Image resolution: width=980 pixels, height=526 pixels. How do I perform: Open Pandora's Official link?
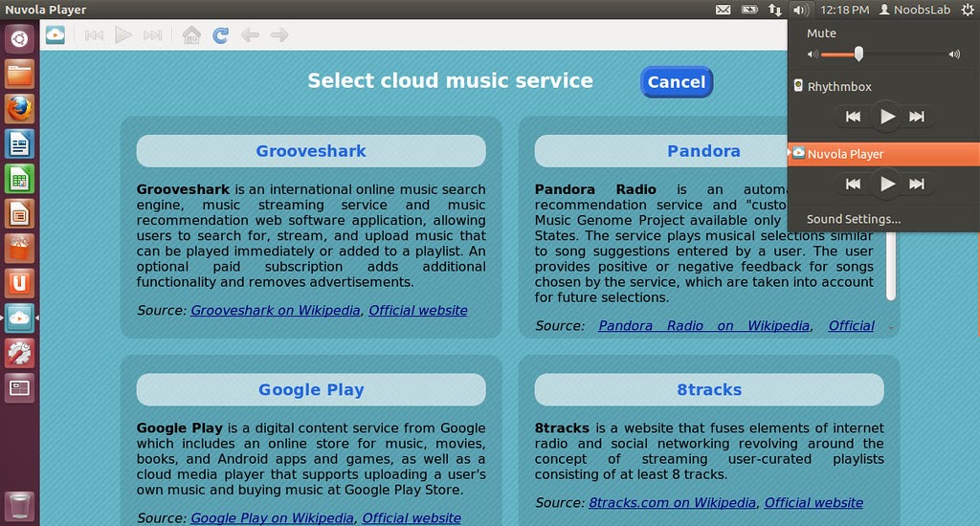coord(851,325)
